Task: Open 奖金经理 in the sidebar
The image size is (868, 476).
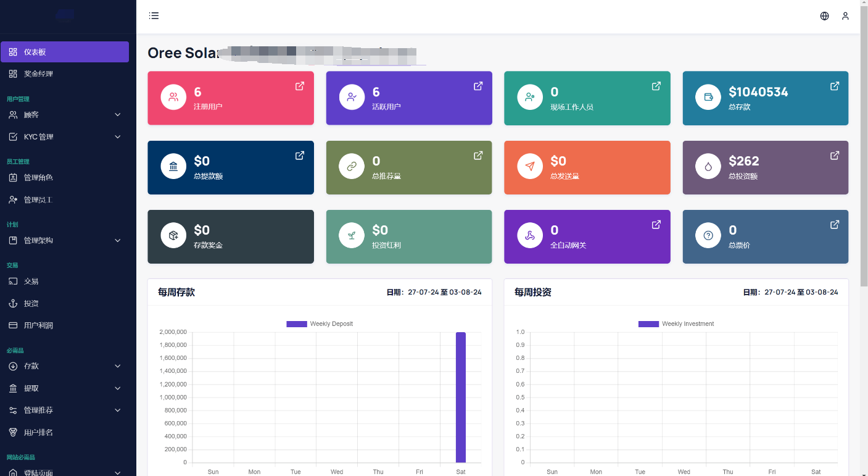Action: (x=65, y=74)
